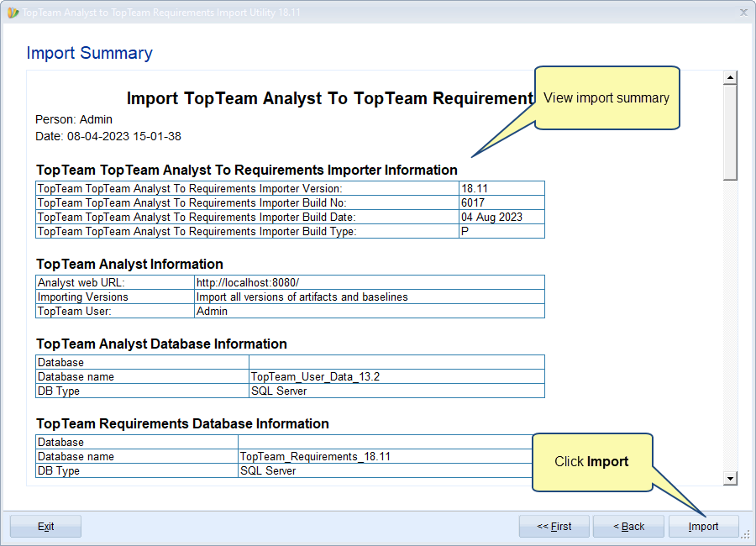This screenshot has width=756, height=546.
Task: Select the Build No value 6017
Action: tap(473, 203)
